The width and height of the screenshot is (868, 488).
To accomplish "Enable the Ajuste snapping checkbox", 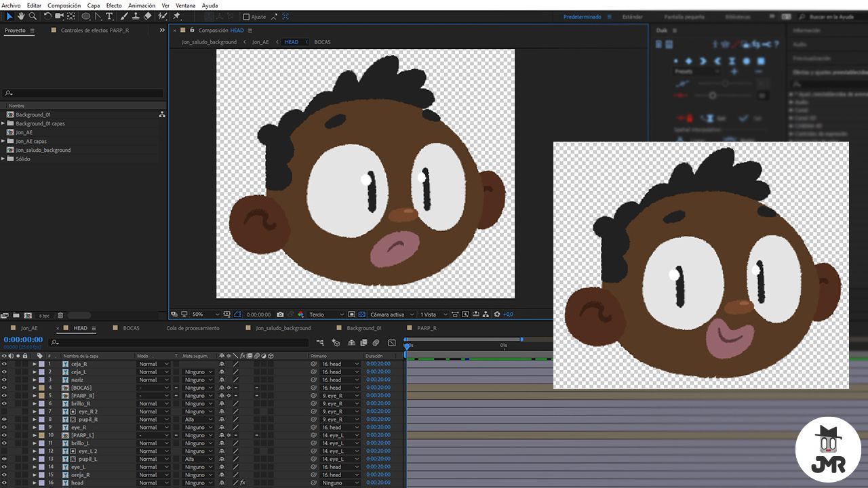I will (246, 16).
